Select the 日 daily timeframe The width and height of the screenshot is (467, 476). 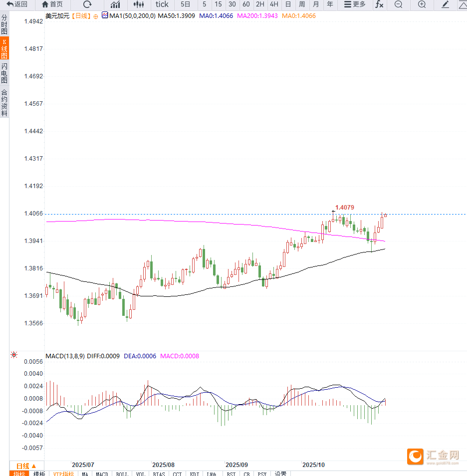coord(288,4)
